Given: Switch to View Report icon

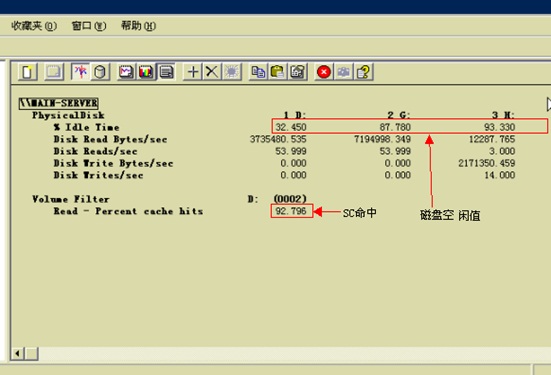Looking at the screenshot, I should coord(166,72).
